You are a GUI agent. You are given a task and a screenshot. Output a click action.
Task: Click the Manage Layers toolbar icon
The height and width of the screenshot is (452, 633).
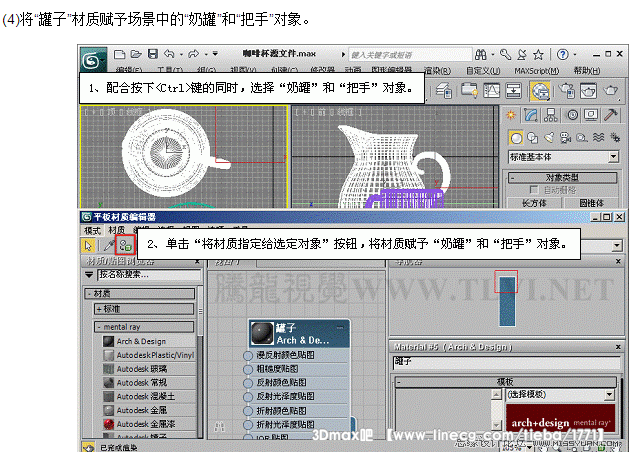(444, 91)
